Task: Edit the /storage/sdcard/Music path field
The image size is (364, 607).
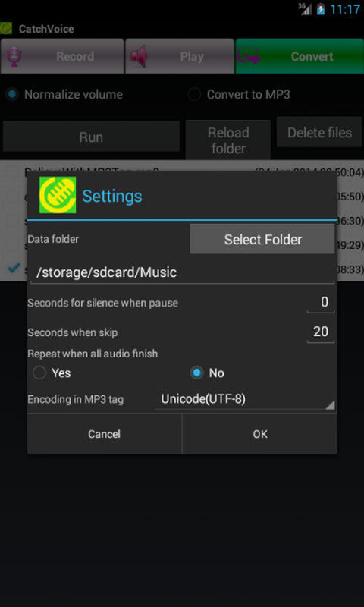Action: [x=182, y=272]
